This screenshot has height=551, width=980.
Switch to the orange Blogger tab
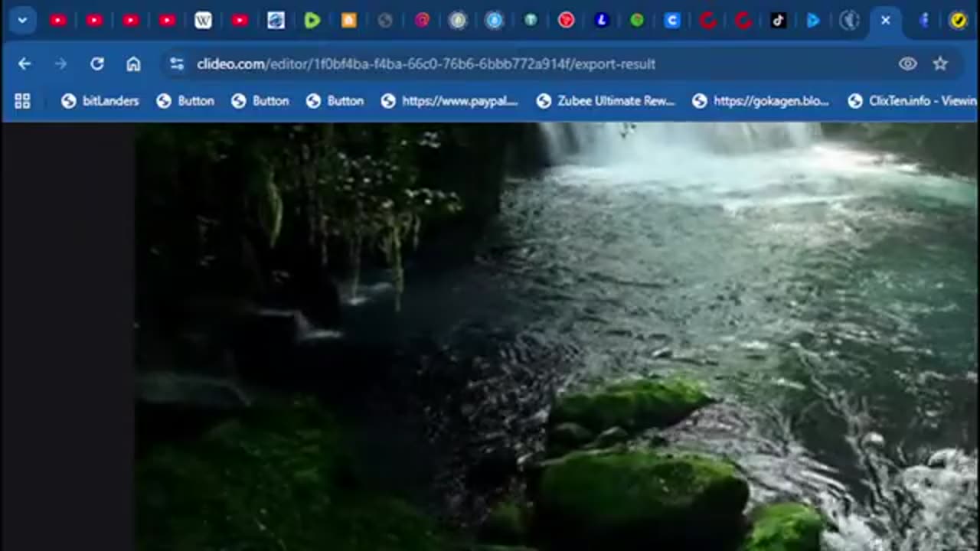pos(348,21)
